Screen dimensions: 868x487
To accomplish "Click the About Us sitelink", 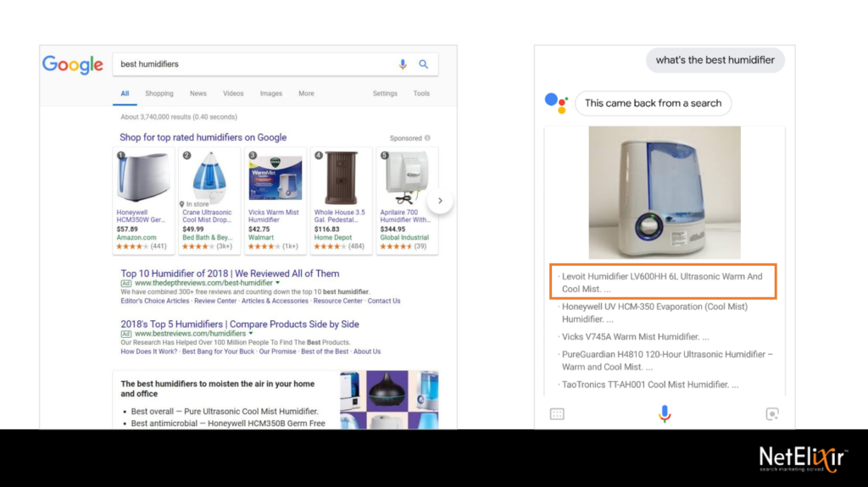I will pyautogui.click(x=367, y=351).
